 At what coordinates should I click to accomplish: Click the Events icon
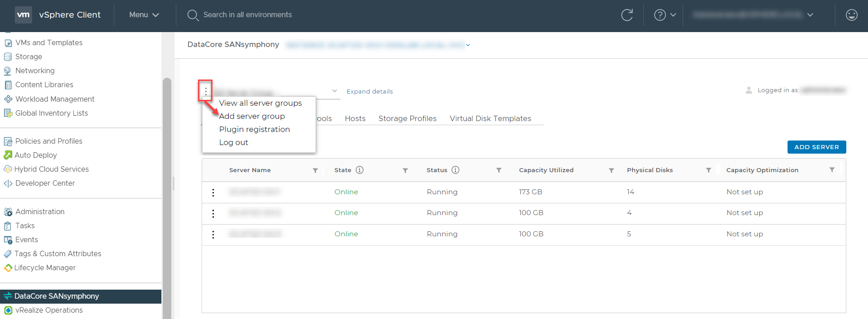coord(8,240)
